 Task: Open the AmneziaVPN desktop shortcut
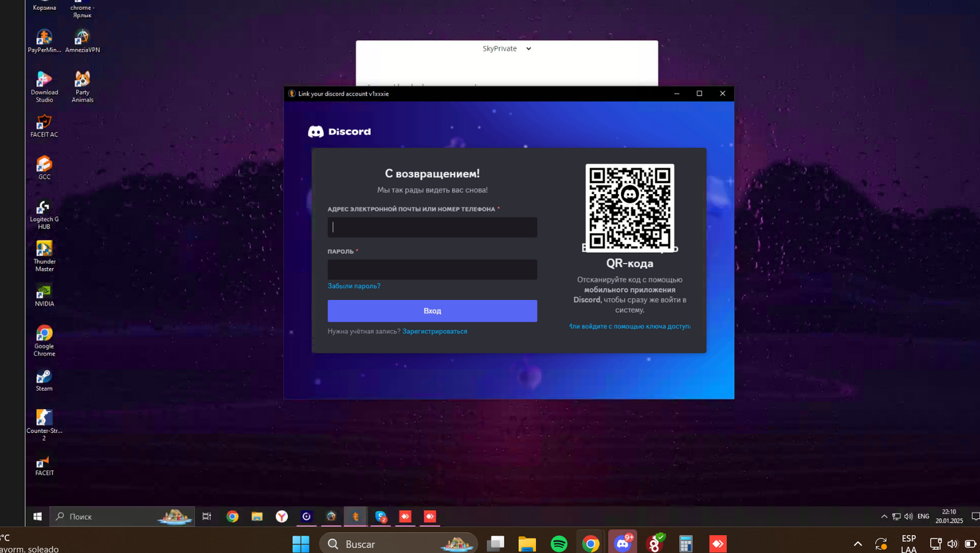click(x=82, y=41)
